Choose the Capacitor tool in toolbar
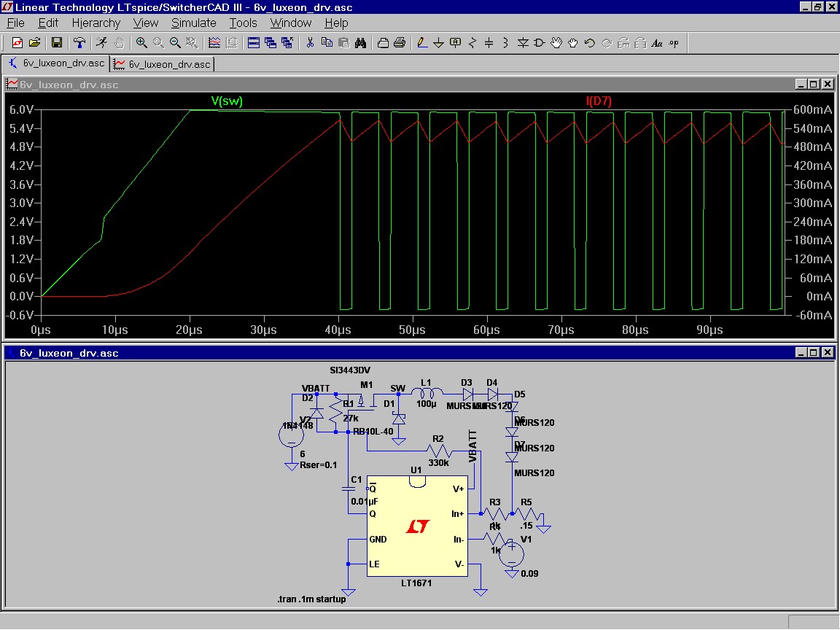This screenshot has height=630, width=840. tap(489, 43)
